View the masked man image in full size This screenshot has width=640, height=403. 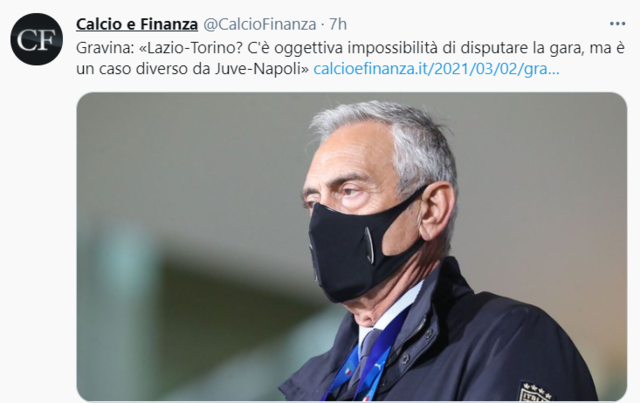click(351, 246)
